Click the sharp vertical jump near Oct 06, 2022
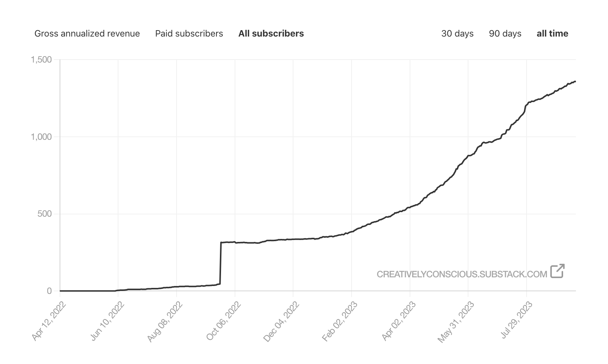608x364 pixels. pyautogui.click(x=221, y=264)
